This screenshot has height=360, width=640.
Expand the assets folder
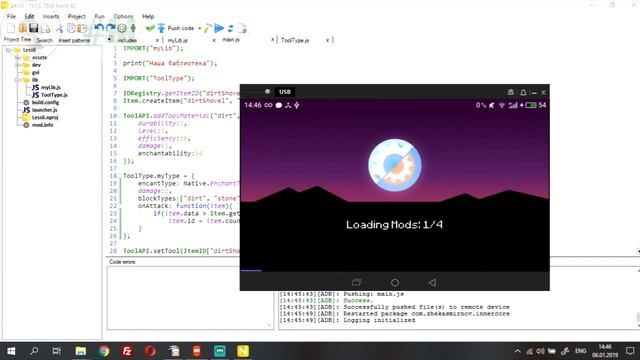(18, 58)
